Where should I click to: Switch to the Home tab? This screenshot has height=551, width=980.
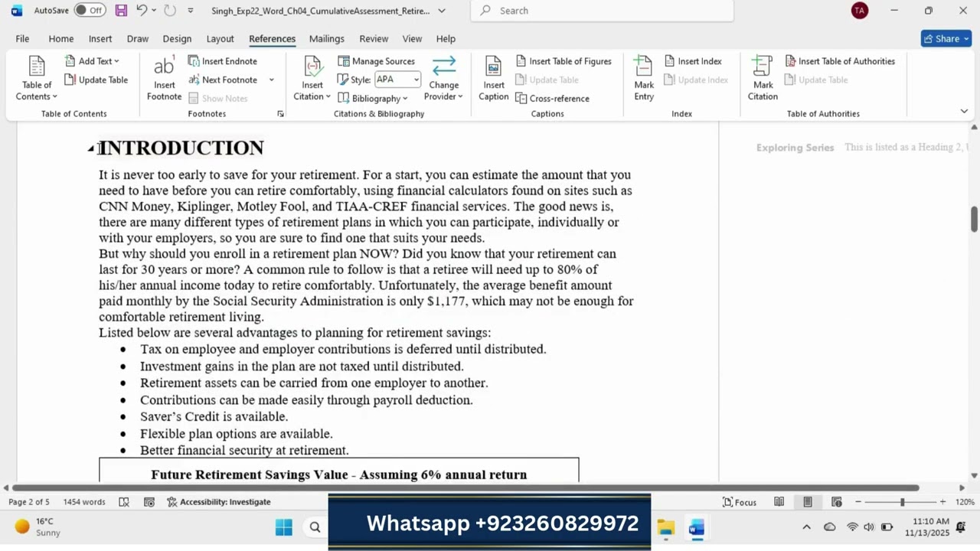pos(61,38)
